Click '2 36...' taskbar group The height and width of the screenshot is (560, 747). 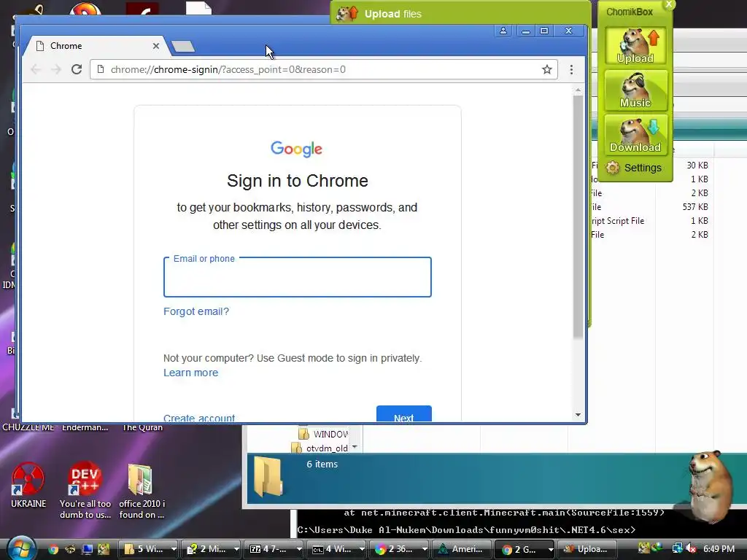395,549
